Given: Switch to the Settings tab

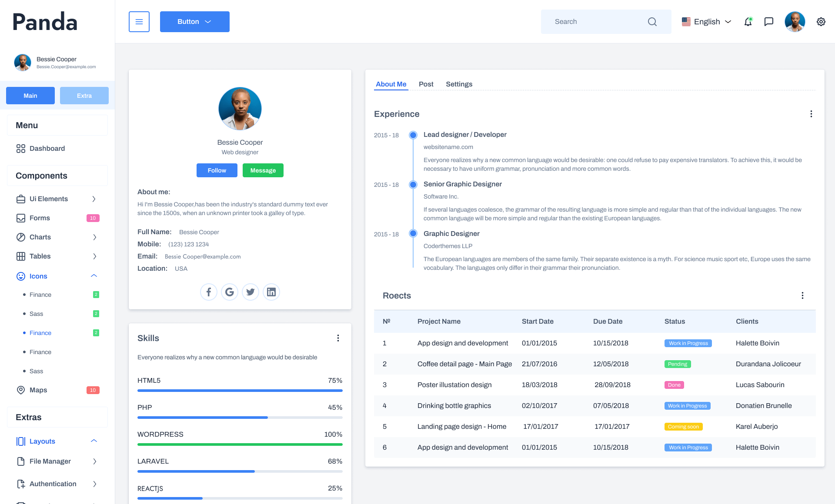Looking at the screenshot, I should [x=459, y=84].
